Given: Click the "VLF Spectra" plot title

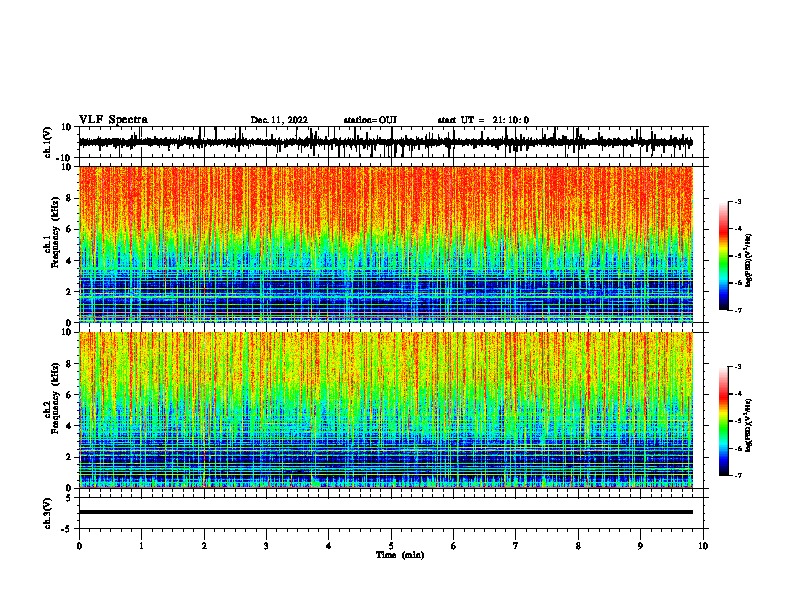Looking at the screenshot, I should [113, 120].
